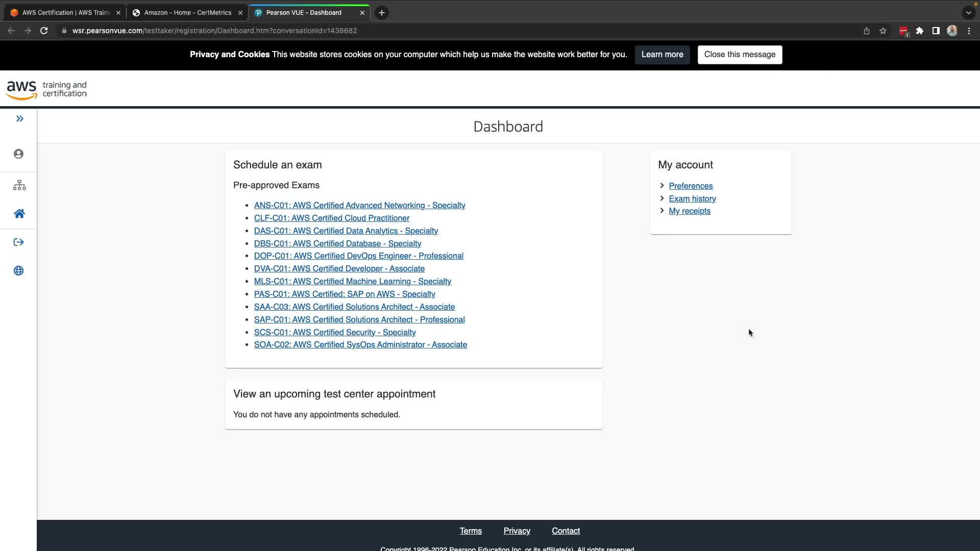Open the browser extensions puzzle icon
This screenshot has width=980, height=551.
click(920, 31)
